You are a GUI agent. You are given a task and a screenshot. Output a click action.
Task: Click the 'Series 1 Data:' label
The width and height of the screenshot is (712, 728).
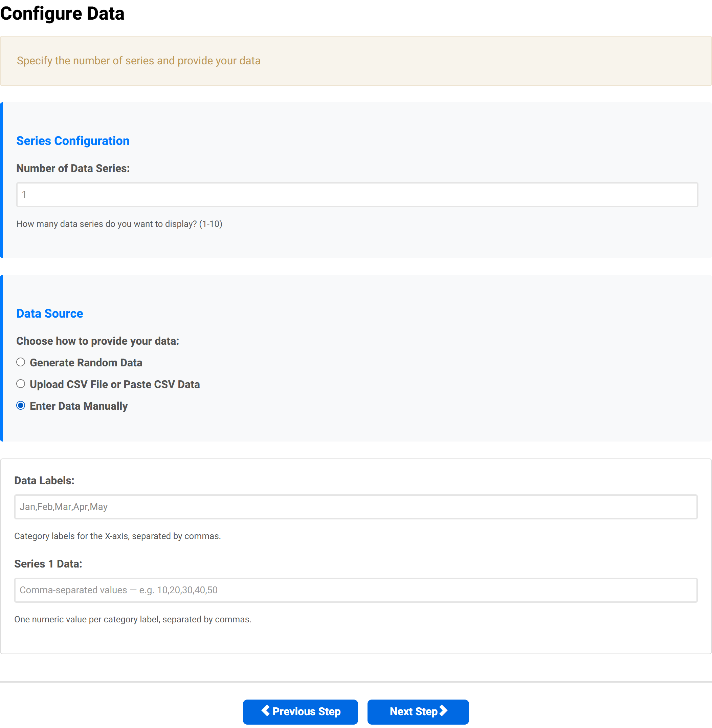(48, 564)
